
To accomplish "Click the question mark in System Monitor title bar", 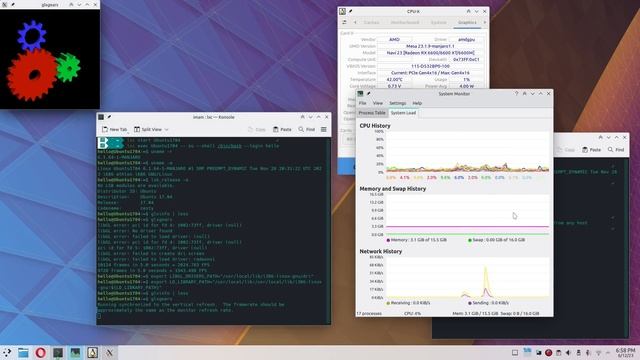I will click(516, 94).
